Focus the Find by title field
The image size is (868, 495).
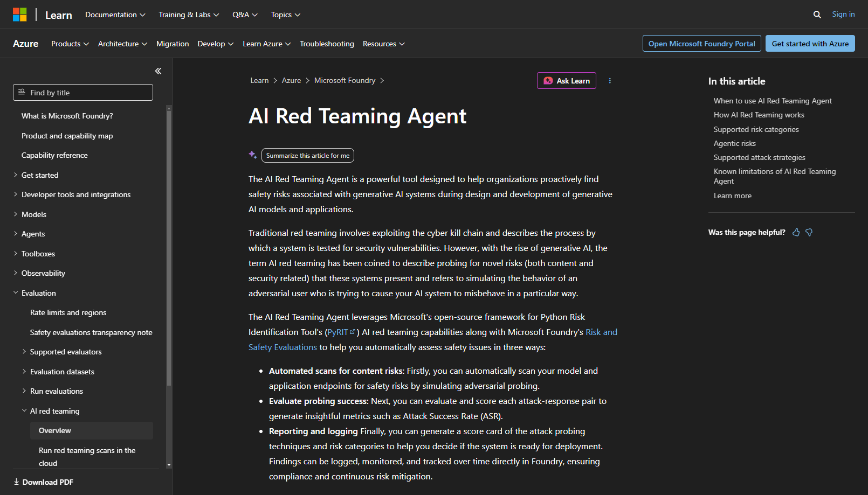click(x=83, y=92)
